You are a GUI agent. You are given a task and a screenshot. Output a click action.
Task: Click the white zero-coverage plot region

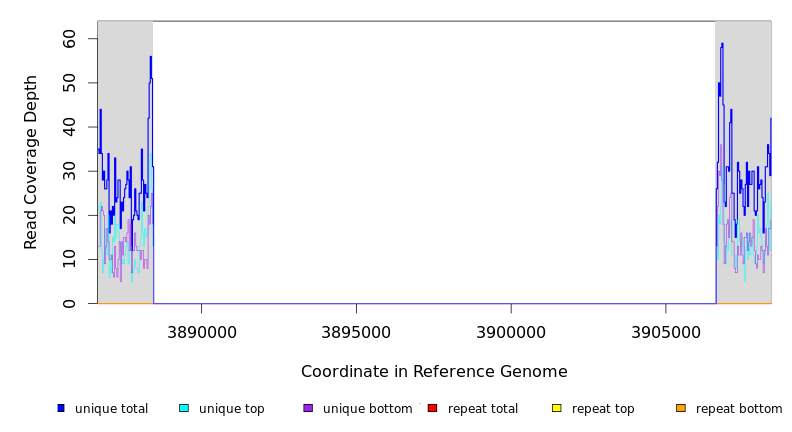(x=434, y=160)
